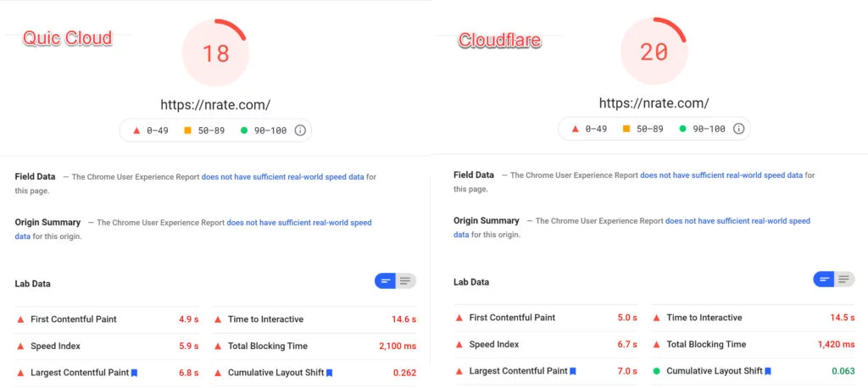
Task: Click Quic Cloud Speed Index value 5.9 s
Action: (x=189, y=346)
